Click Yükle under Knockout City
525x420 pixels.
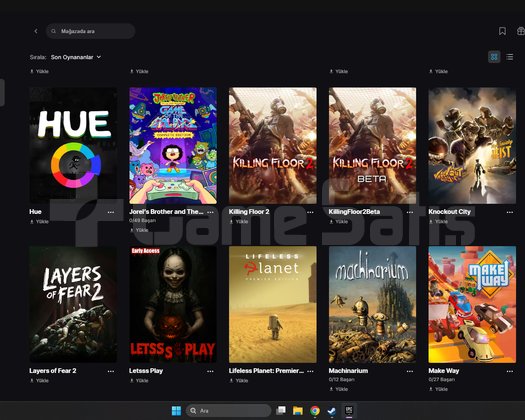pyautogui.click(x=438, y=222)
